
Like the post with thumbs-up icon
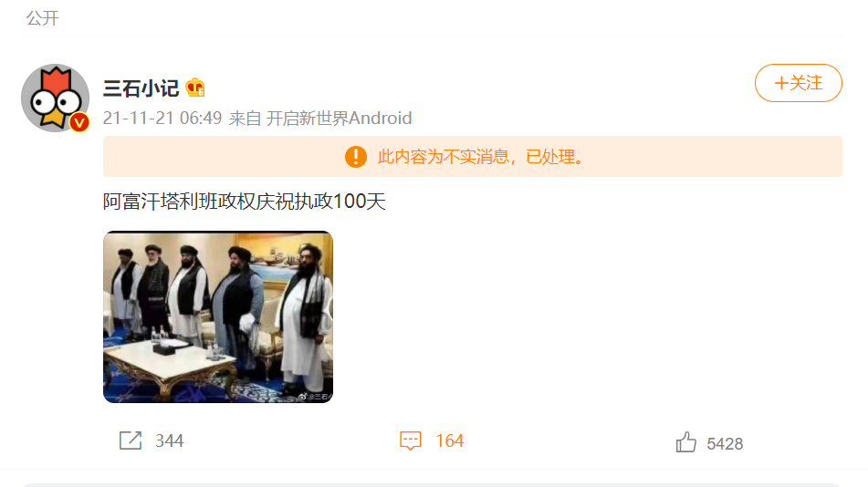tap(685, 442)
